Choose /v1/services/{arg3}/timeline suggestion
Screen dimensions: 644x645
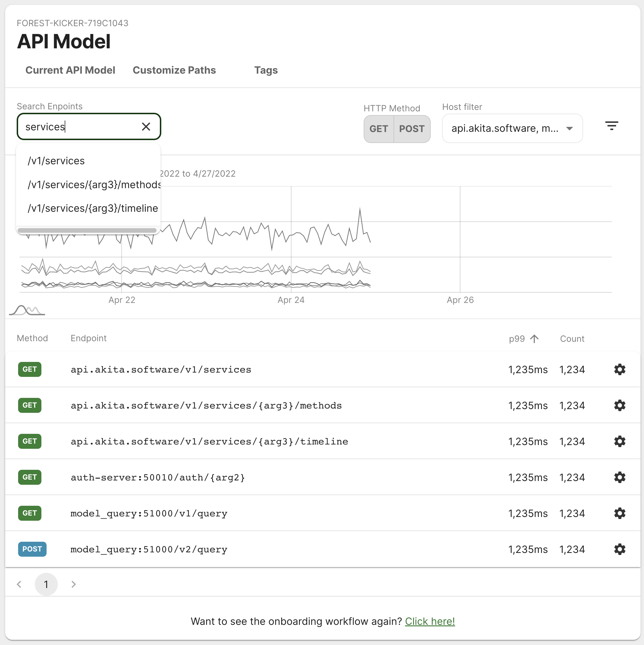(x=93, y=208)
